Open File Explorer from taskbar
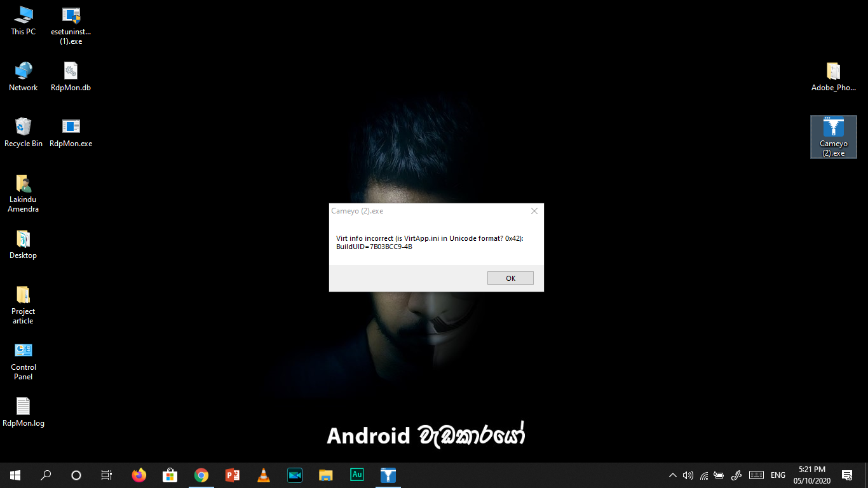Image resolution: width=868 pixels, height=488 pixels. (x=325, y=475)
